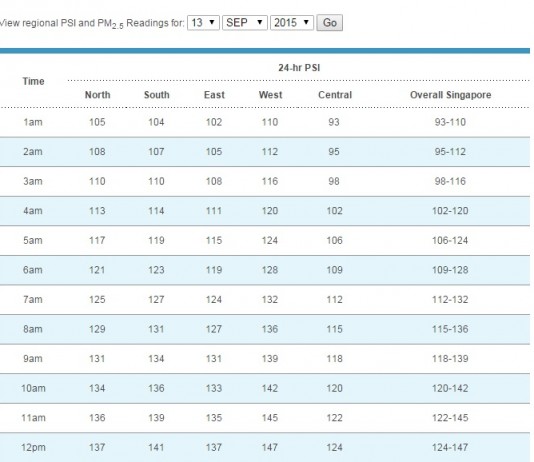Click the North column header
The width and height of the screenshot is (534, 462).
pos(97,95)
